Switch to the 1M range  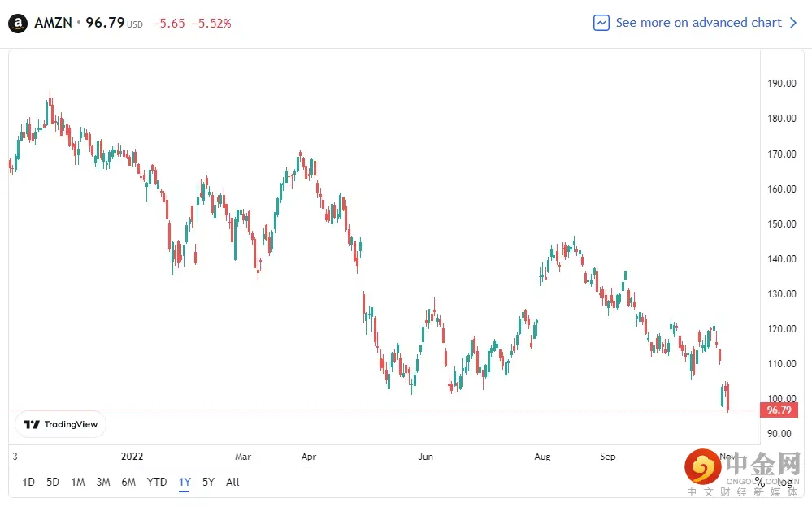tap(78, 482)
